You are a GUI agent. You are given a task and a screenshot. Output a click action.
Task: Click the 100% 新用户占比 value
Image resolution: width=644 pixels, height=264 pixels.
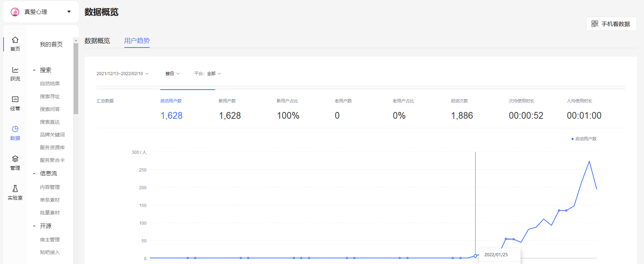click(288, 116)
